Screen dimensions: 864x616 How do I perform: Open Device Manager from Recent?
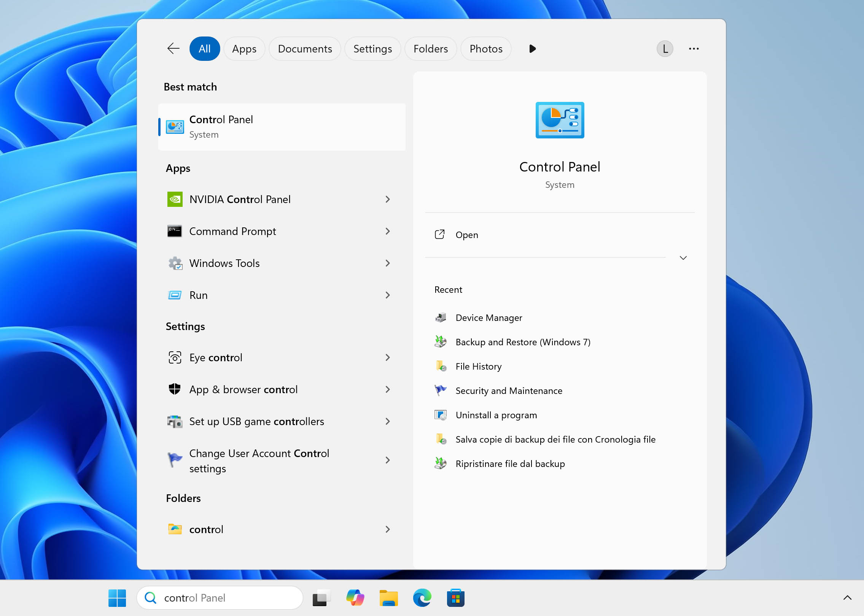560,318
